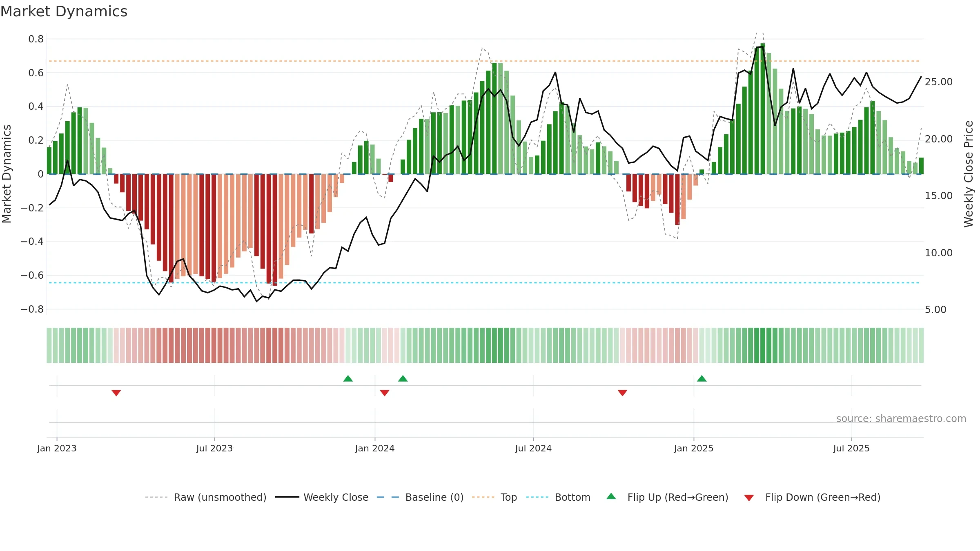
Task: Click the 25.00 right price axis label
Action: point(939,82)
